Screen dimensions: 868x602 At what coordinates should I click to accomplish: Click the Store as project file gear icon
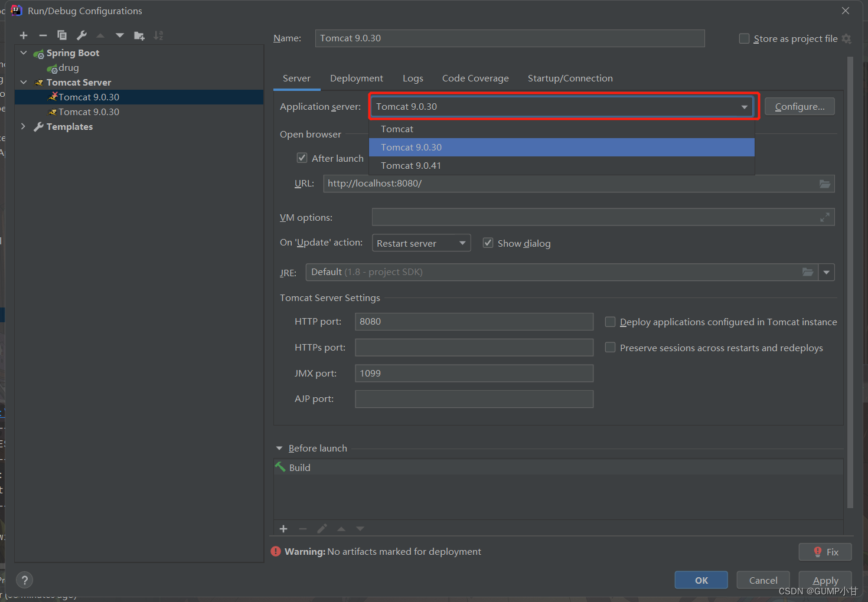click(846, 38)
